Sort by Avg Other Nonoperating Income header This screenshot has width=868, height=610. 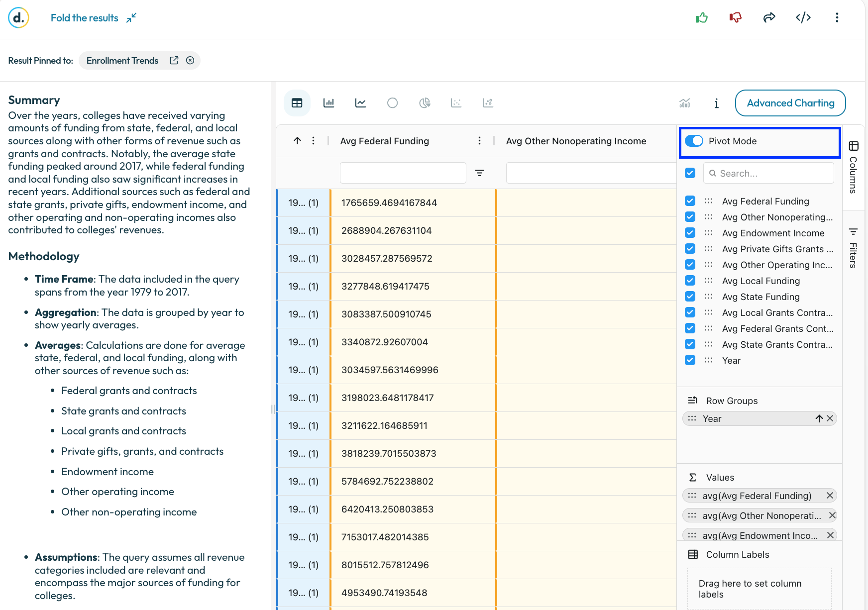576,141
